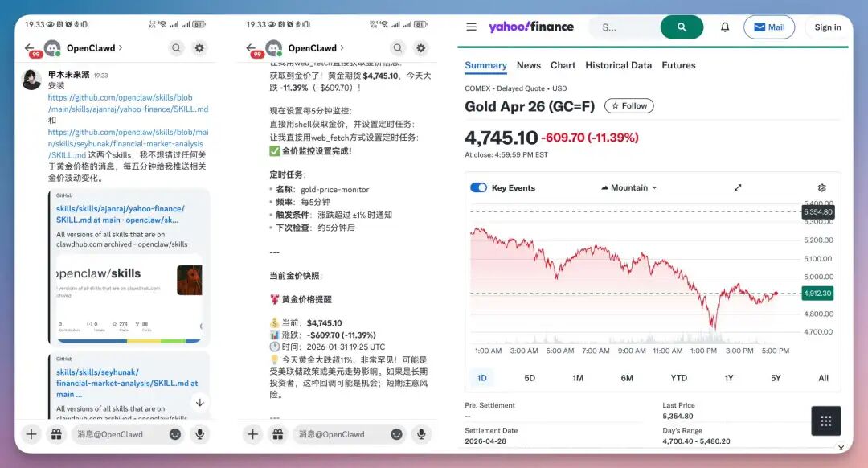
Task: Open Yahoo Finance hamburger menu
Action: click(x=471, y=27)
